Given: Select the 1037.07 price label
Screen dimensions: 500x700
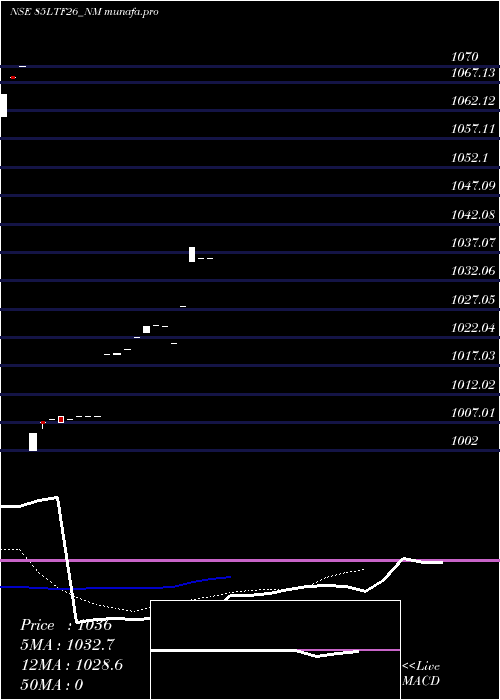Looking at the screenshot, I should click(x=473, y=243).
